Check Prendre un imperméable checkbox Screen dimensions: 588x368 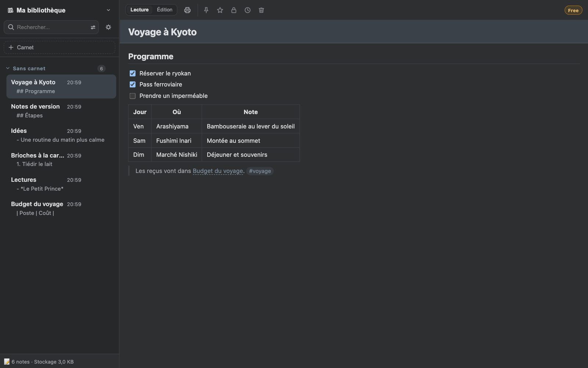pyautogui.click(x=133, y=96)
